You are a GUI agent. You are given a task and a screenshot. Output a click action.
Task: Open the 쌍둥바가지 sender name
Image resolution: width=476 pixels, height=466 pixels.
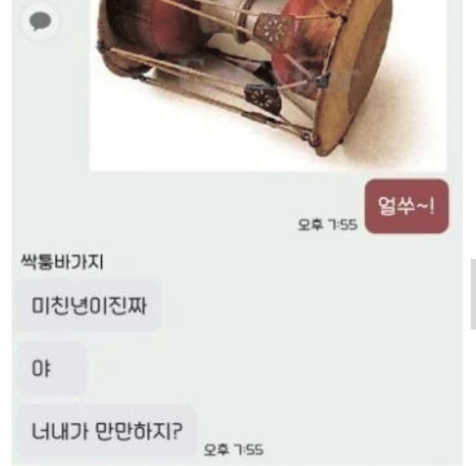tap(62, 262)
